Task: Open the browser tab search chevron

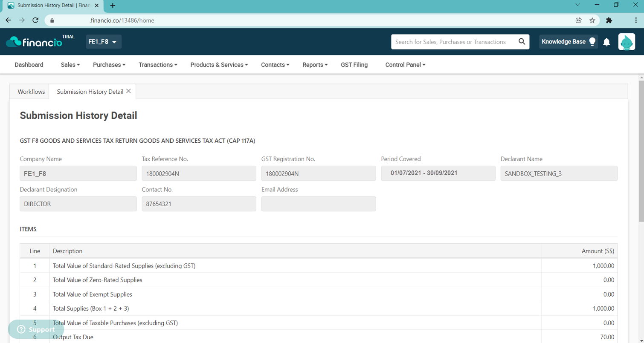Action: [578, 5]
